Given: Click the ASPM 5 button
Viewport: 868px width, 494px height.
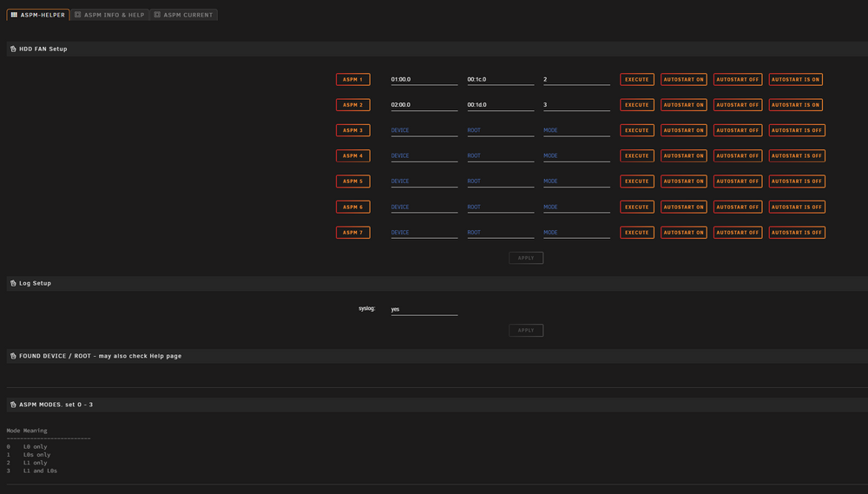Looking at the screenshot, I should [x=352, y=181].
